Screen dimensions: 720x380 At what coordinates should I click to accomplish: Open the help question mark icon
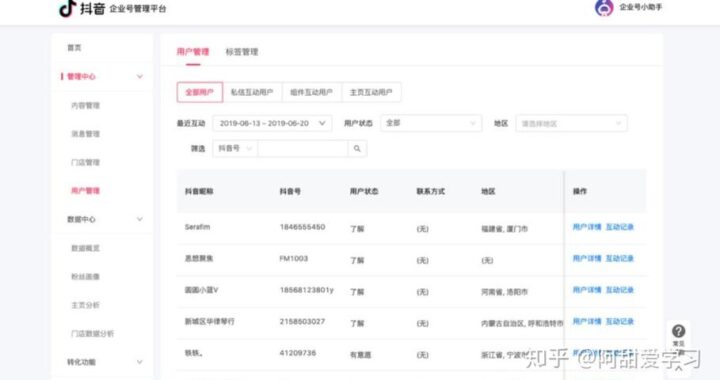click(x=678, y=331)
